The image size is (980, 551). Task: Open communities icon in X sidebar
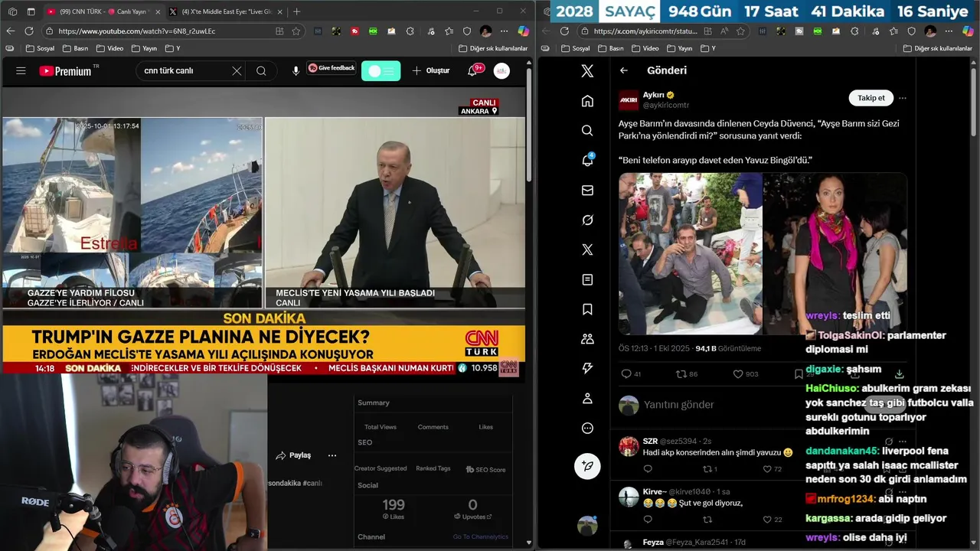tap(587, 339)
